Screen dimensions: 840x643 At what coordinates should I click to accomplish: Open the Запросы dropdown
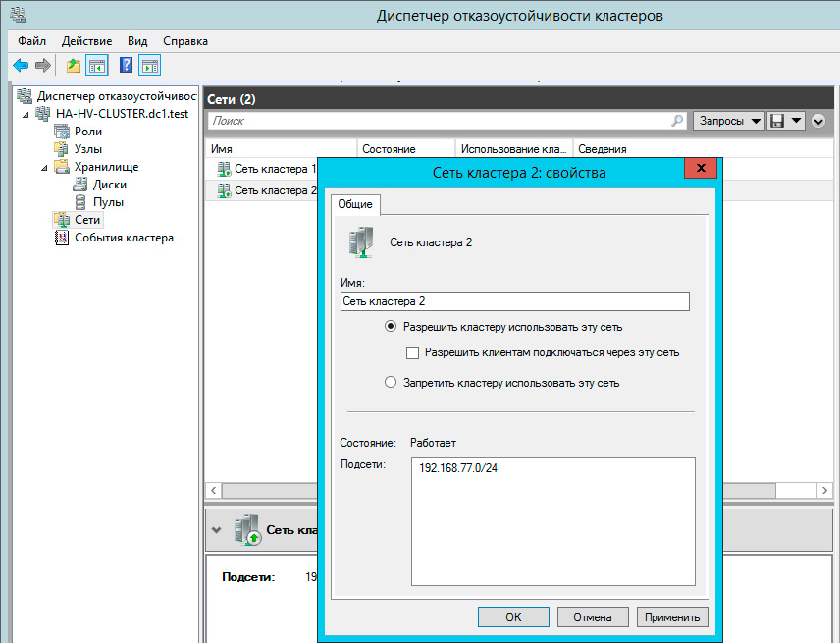coord(728,121)
